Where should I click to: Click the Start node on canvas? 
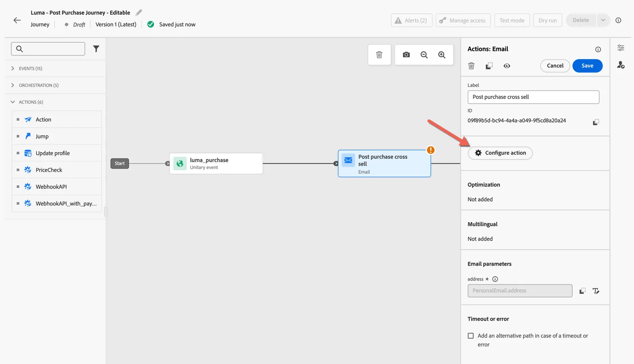pyautogui.click(x=120, y=164)
